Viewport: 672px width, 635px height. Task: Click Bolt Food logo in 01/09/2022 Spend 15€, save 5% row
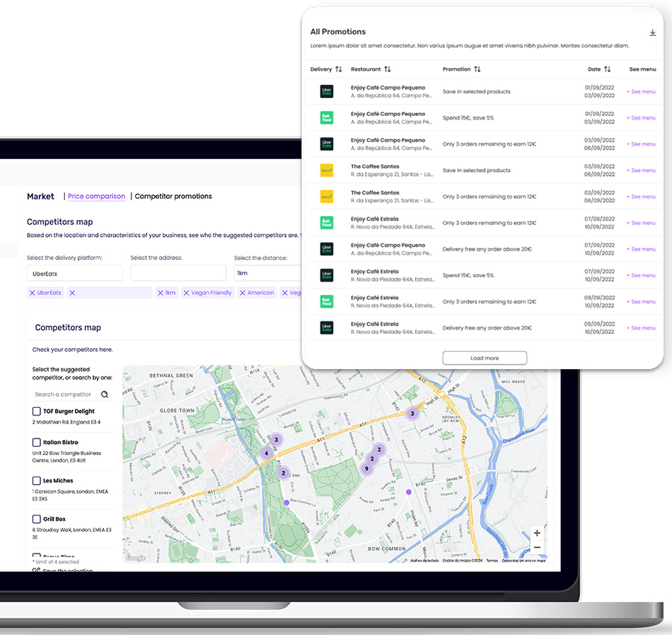(326, 117)
